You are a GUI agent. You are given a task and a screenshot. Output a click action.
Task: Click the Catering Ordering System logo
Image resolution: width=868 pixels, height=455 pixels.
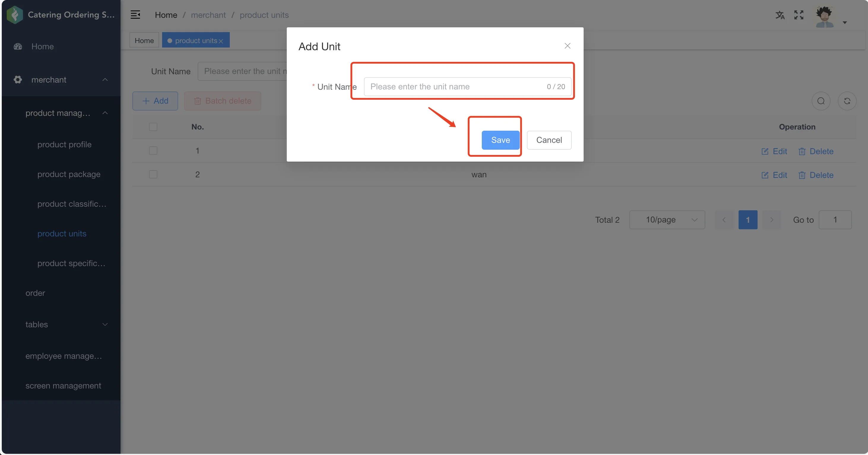click(15, 15)
